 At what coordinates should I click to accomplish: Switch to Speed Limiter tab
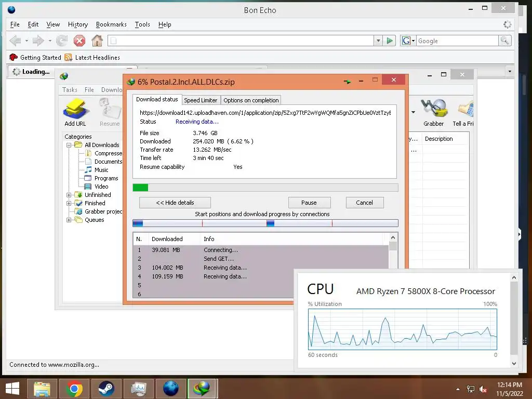(201, 100)
